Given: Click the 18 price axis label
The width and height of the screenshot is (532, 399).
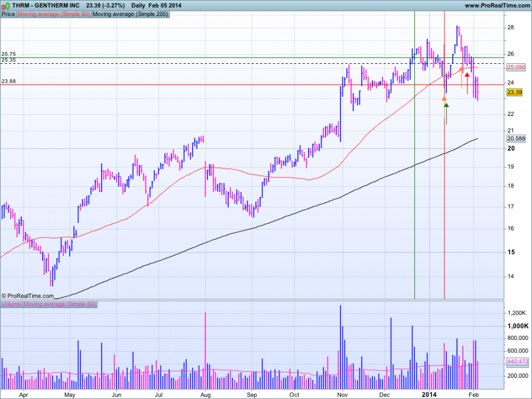Looking at the screenshot, I should click(x=511, y=186).
